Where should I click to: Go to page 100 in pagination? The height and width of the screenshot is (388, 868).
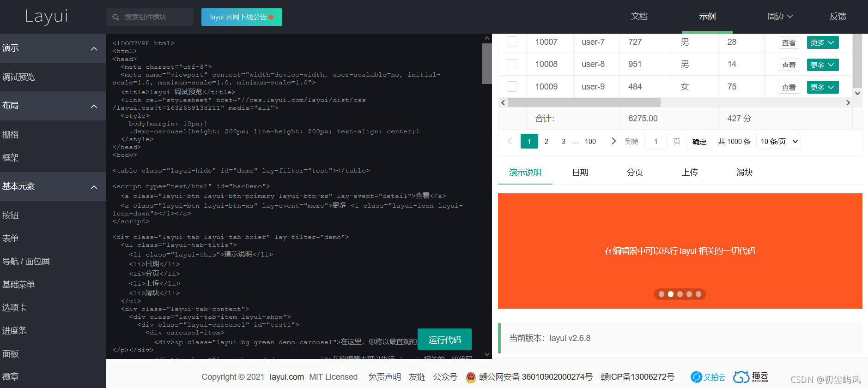pyautogui.click(x=590, y=141)
